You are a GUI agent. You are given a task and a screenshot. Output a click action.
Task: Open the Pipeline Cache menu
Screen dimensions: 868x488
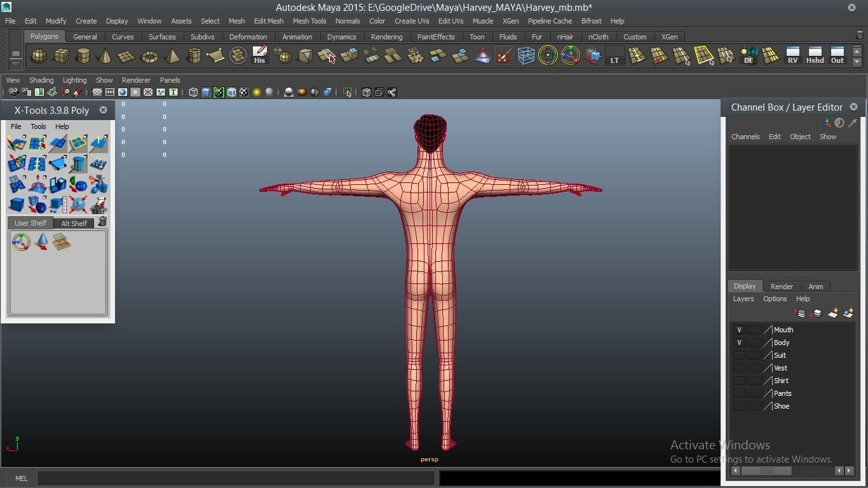[x=550, y=21]
